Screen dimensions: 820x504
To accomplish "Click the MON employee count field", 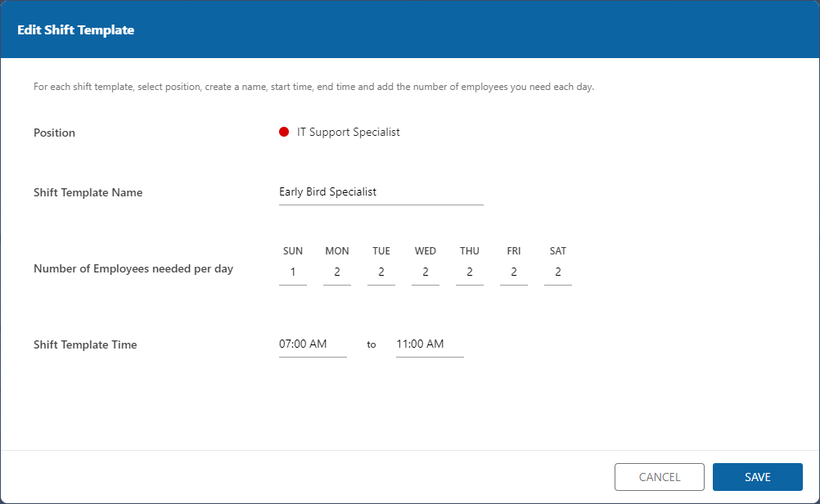I will pos(337,272).
